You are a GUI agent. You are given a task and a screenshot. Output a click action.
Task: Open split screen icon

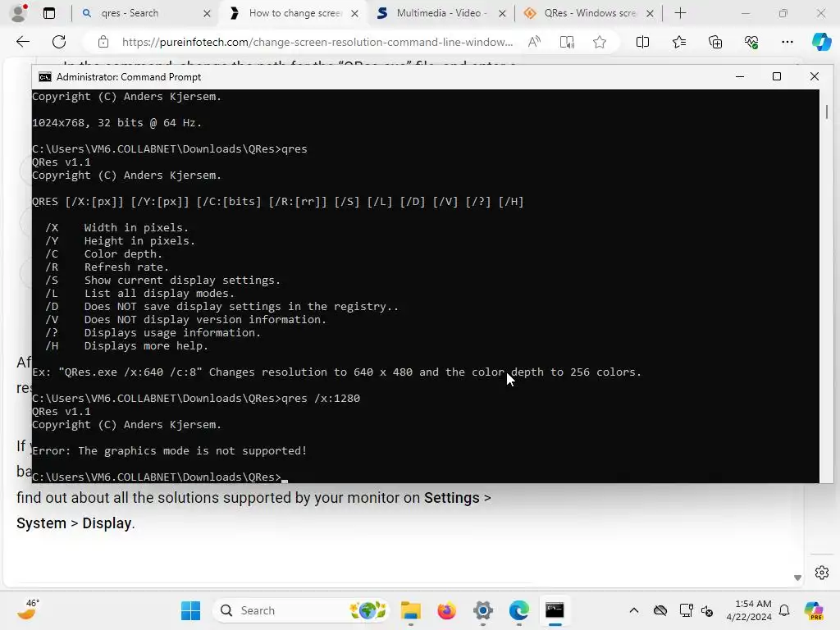point(642,42)
